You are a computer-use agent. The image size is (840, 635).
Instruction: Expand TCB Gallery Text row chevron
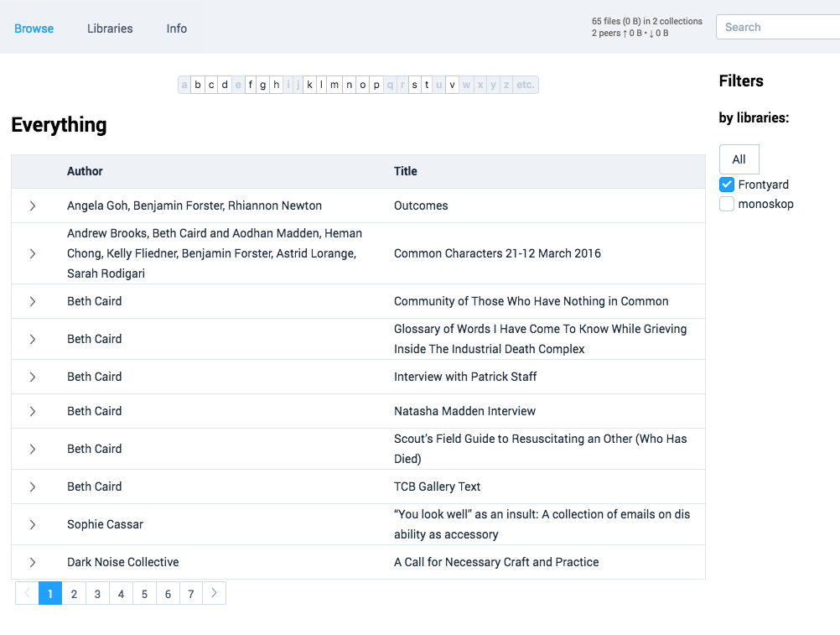[33, 487]
